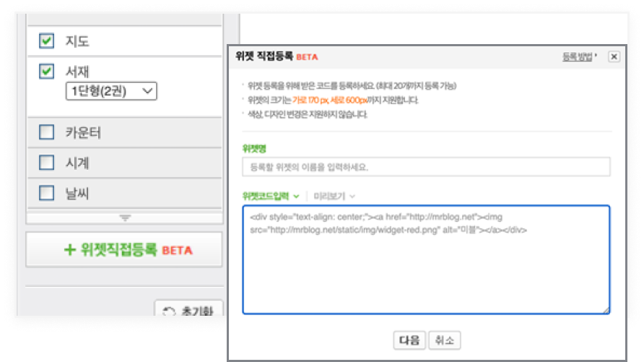
Task: Open the 1단형(2권) dropdown
Action: click(111, 91)
